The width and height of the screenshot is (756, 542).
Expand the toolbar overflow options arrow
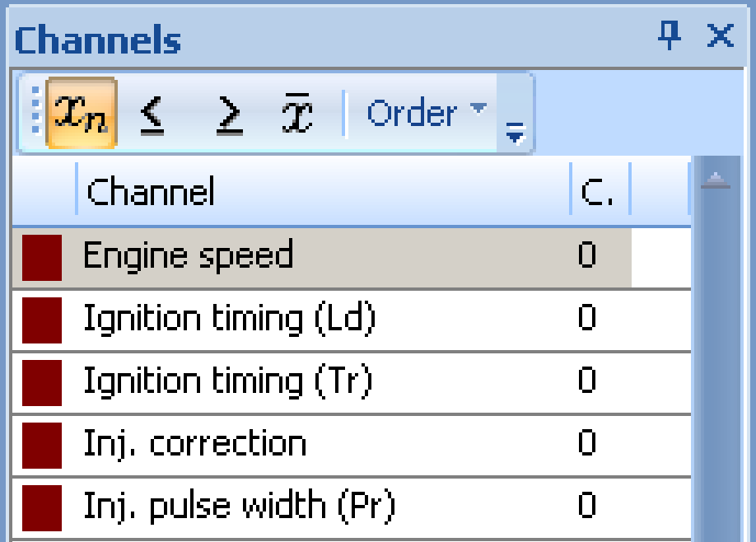coord(515,131)
